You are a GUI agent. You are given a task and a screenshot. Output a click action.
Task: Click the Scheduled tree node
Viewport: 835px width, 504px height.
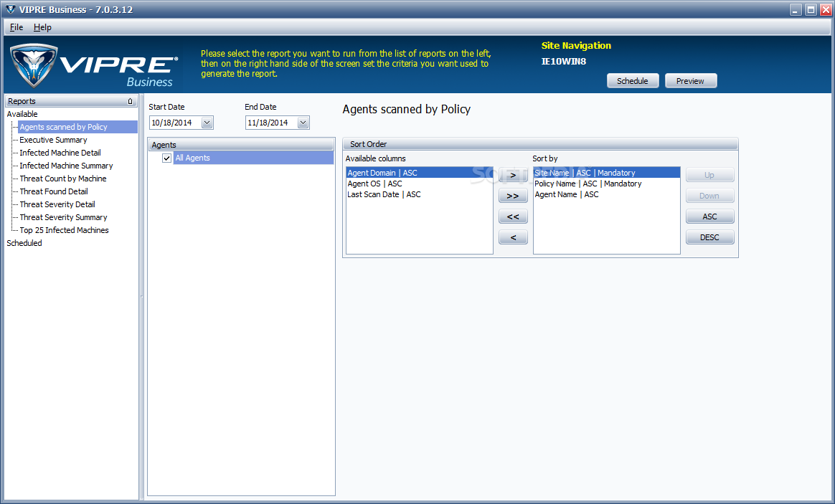(x=24, y=243)
